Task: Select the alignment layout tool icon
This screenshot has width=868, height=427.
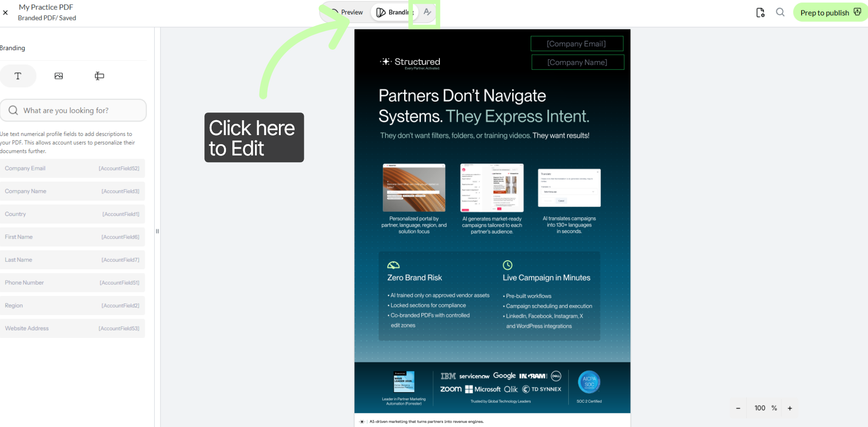Action: coord(99,76)
